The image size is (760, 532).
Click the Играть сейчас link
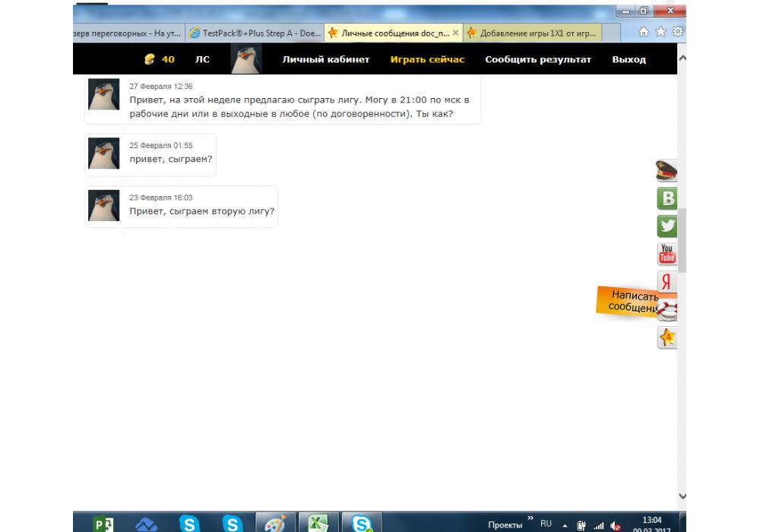[427, 59]
